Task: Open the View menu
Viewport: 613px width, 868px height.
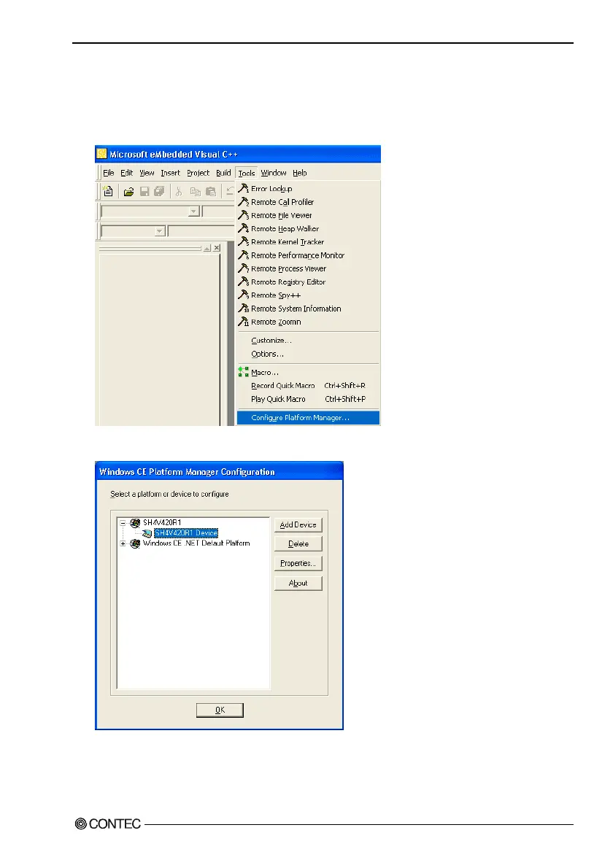Action: [147, 173]
